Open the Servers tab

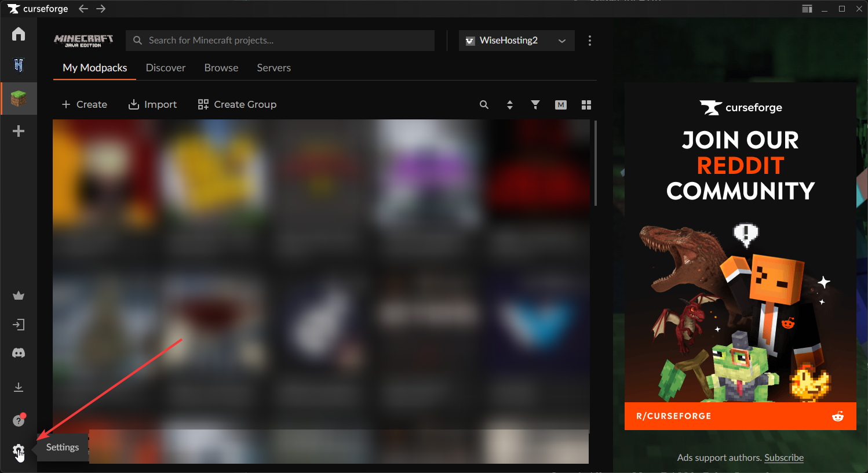pyautogui.click(x=274, y=68)
